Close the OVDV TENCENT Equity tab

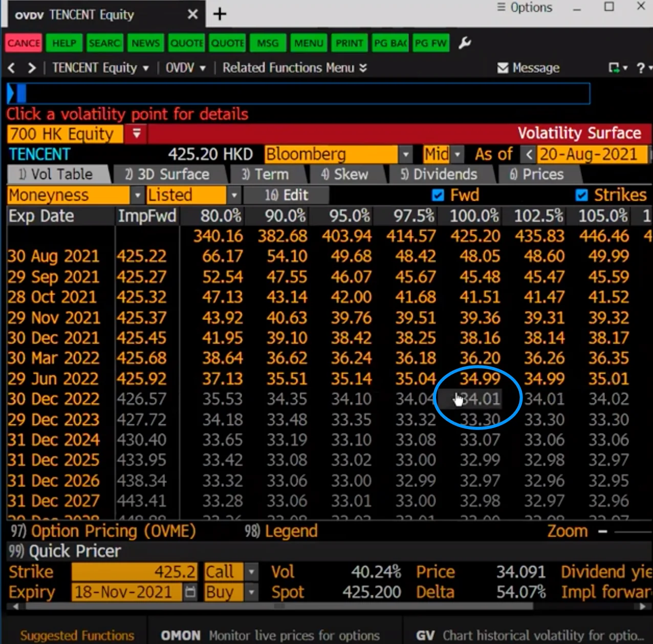pyautogui.click(x=192, y=14)
